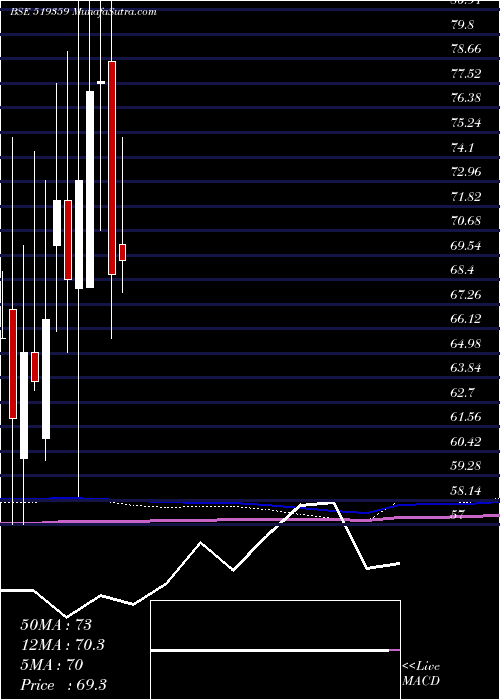500x700 pixels.
Task: Click the tall white candle reaching 76.38
Action: tap(90, 189)
